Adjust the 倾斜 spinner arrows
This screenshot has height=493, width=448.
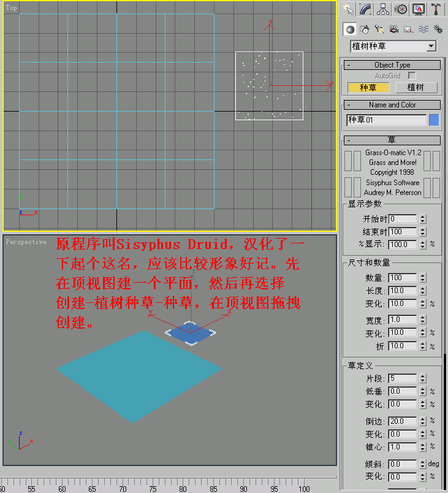[x=422, y=464]
